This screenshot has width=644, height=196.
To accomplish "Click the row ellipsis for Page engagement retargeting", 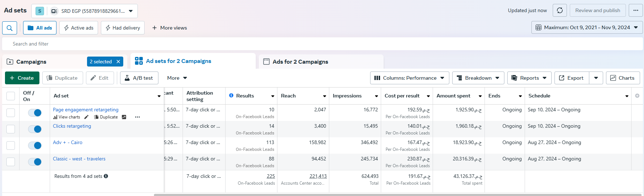I will pos(137,117).
